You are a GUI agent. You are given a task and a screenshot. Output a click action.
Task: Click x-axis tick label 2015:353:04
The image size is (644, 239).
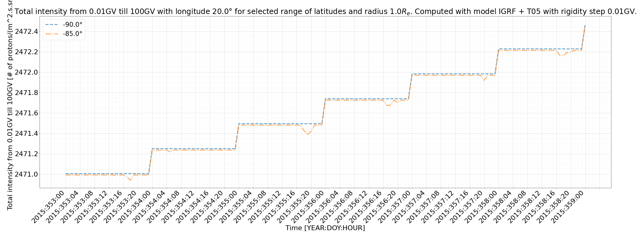point(63,207)
